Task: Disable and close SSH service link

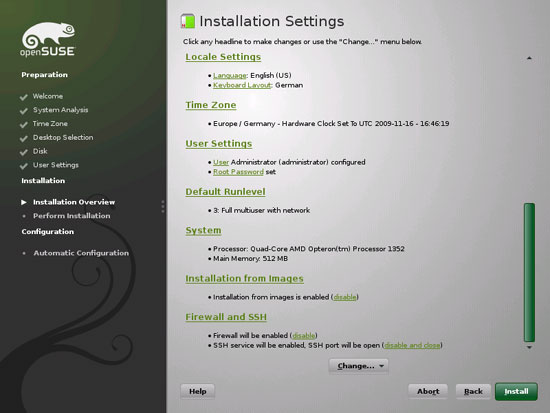Action: click(412, 345)
